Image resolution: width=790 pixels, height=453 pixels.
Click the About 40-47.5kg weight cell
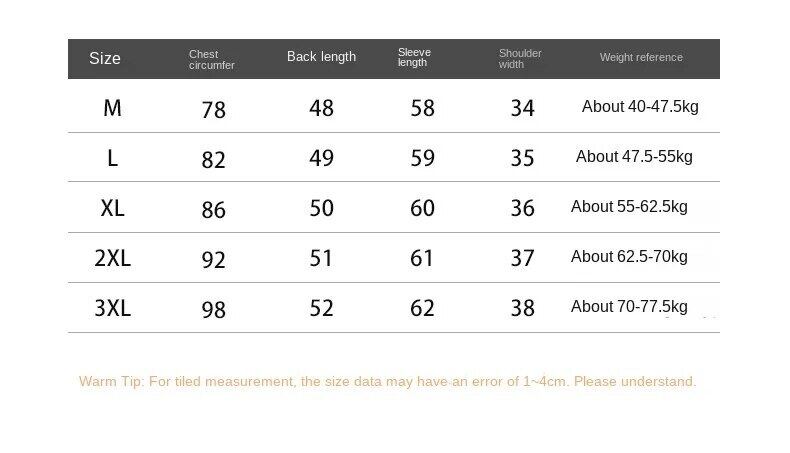click(x=640, y=107)
